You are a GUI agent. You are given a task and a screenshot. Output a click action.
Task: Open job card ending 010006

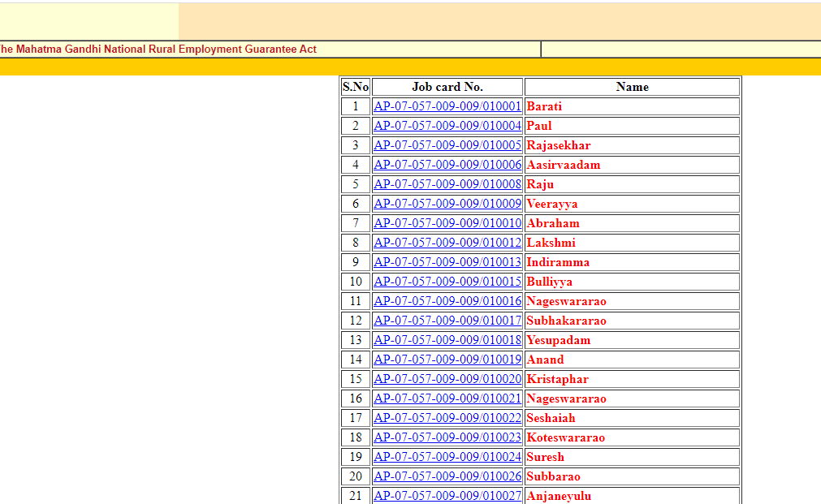coord(447,165)
